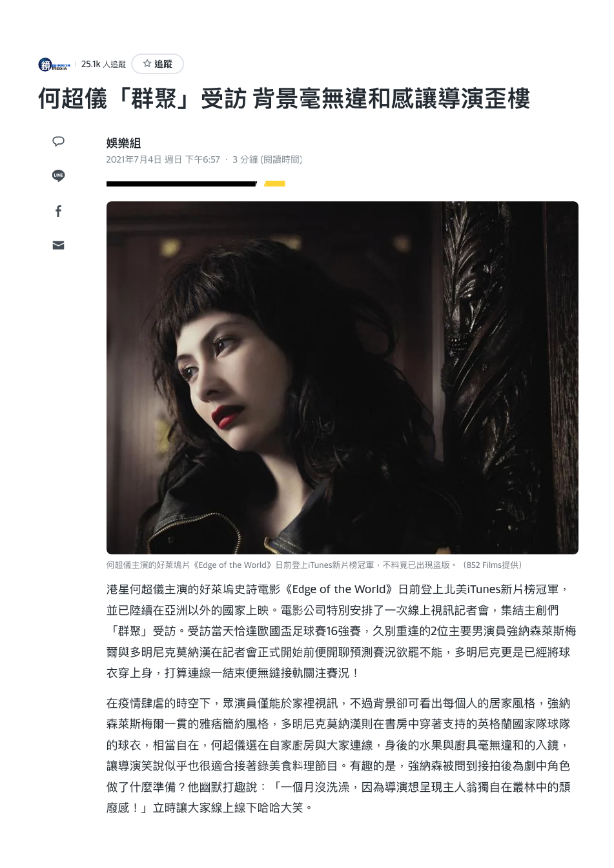Viewport: 614px width, 868px height.
Task: Share the article through the LINE icon
Action: (59, 176)
